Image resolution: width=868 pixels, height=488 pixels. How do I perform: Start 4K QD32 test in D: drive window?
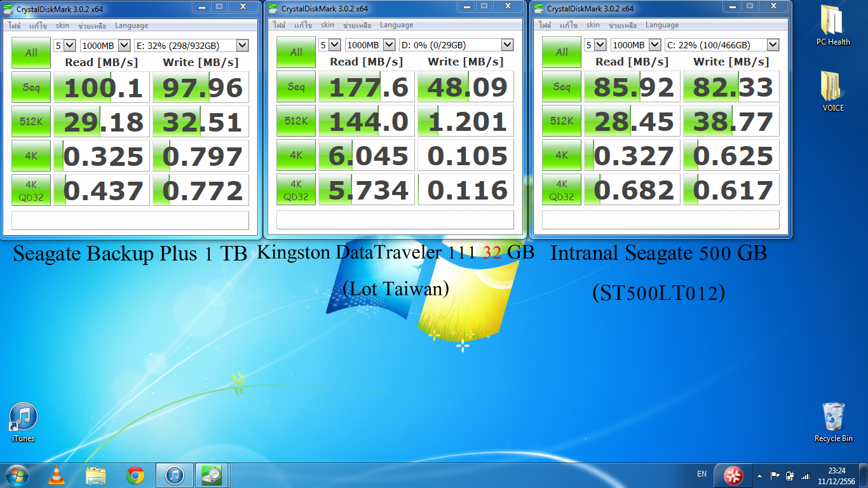point(296,189)
